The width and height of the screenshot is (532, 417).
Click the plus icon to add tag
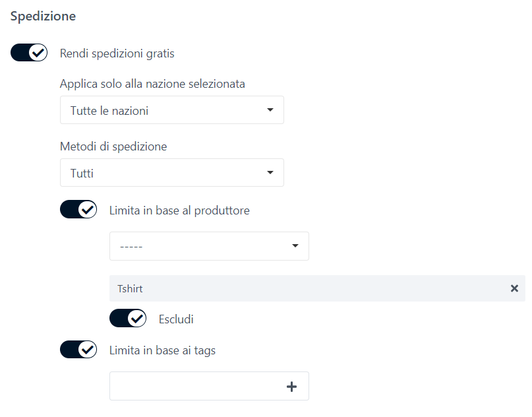tap(292, 387)
